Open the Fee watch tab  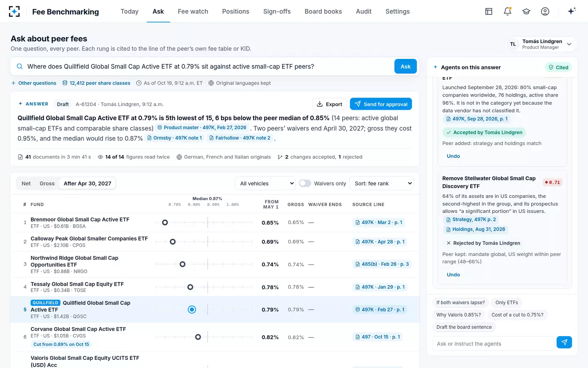(193, 11)
